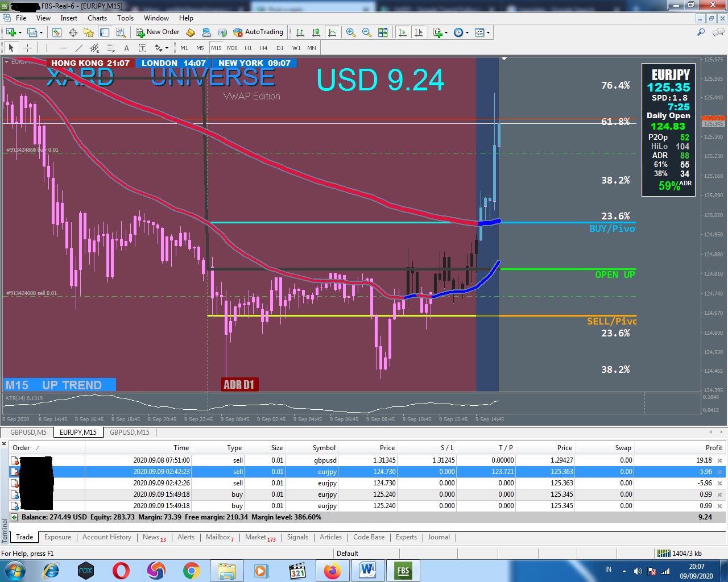The height and width of the screenshot is (582, 728).
Task: Zoom in on the chart
Action: pyautogui.click(x=351, y=32)
